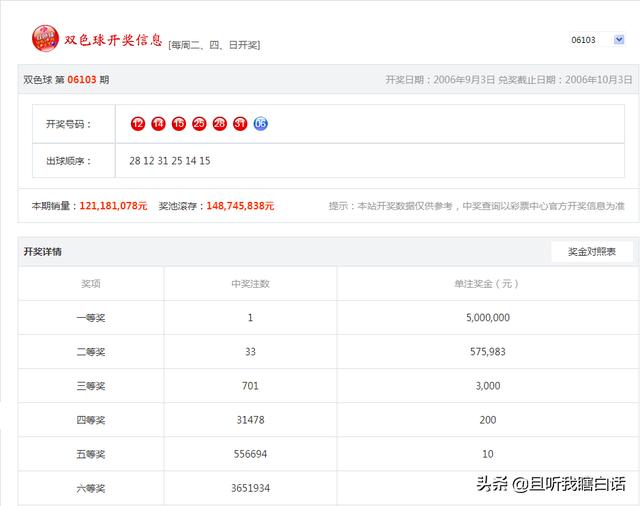Click the draw date 2006年9月3日 text
This screenshot has height=506, width=640.
(x=464, y=80)
